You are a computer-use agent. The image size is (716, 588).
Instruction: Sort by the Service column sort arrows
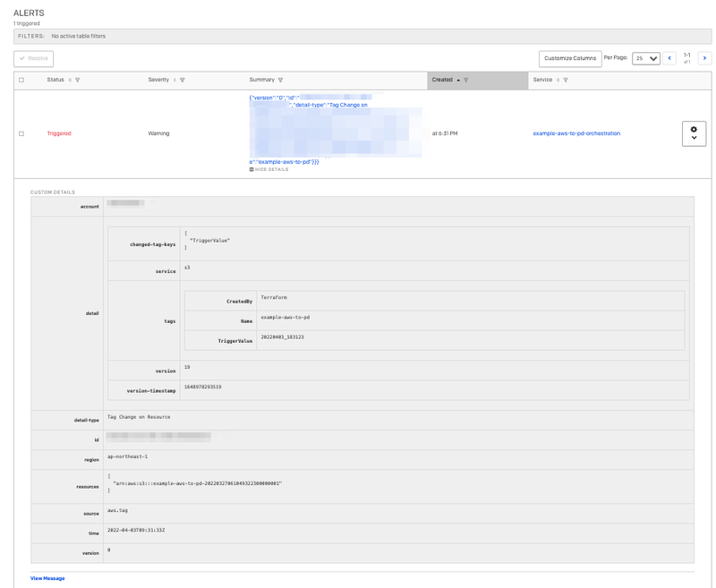[x=558, y=80]
